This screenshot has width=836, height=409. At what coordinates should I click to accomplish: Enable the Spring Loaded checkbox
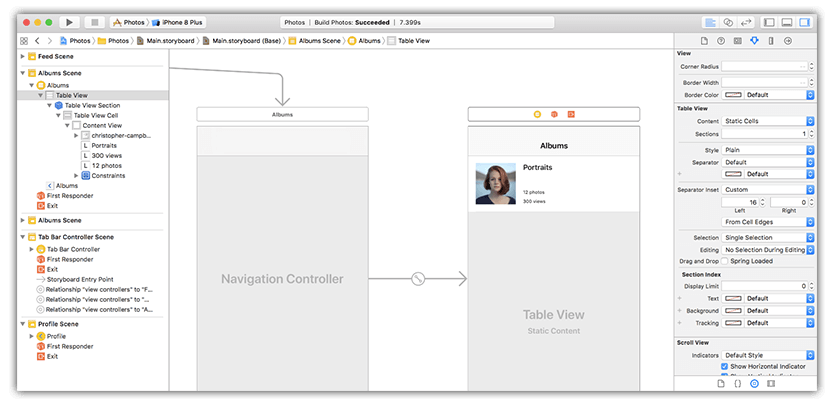(x=726, y=260)
